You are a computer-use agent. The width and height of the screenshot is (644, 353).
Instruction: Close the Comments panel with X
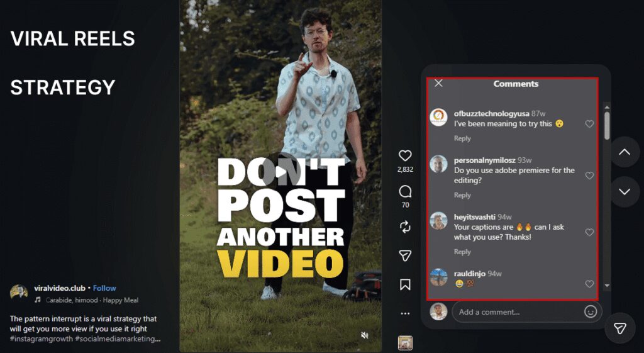click(438, 84)
